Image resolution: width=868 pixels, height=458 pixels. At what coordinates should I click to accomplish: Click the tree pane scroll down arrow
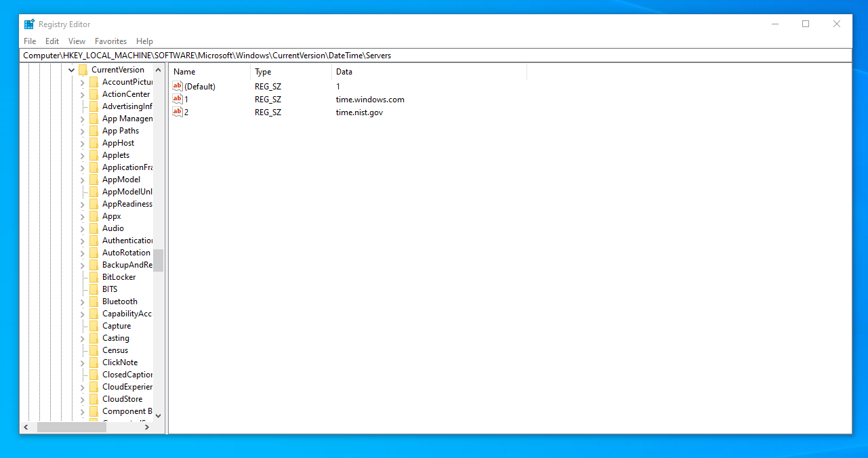pyautogui.click(x=159, y=415)
